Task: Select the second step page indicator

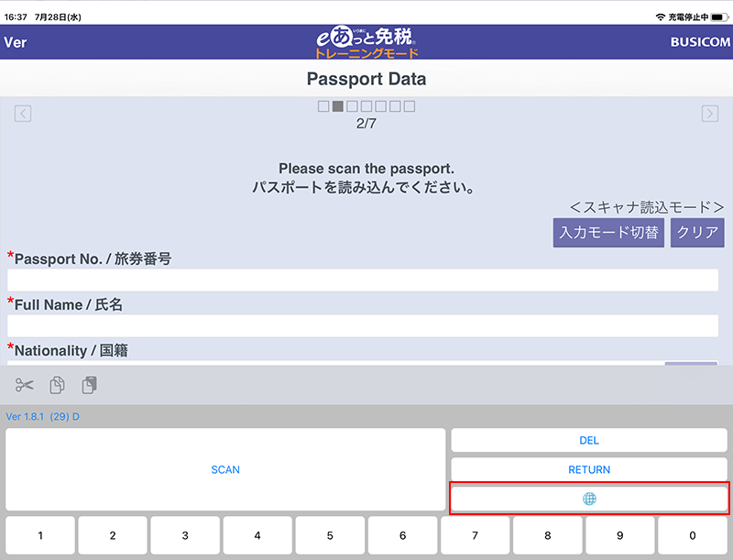Action: (x=337, y=106)
